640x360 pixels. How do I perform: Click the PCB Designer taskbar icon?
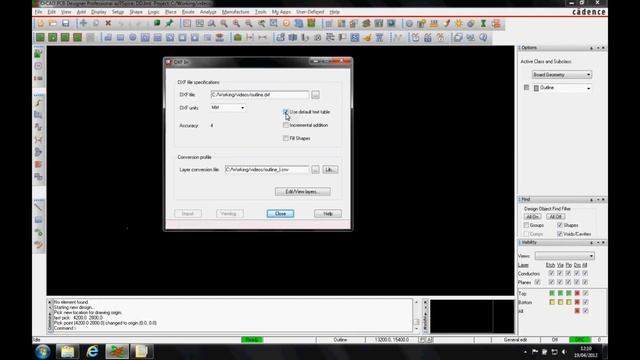point(117,351)
